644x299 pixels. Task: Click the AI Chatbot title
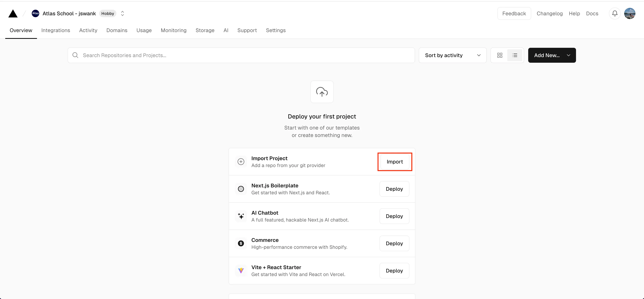(x=265, y=213)
